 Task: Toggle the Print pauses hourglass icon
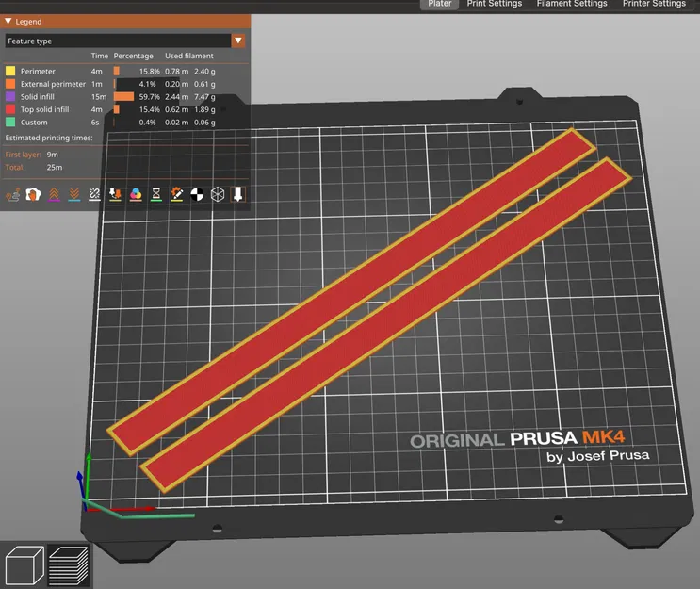pyautogui.click(x=156, y=195)
